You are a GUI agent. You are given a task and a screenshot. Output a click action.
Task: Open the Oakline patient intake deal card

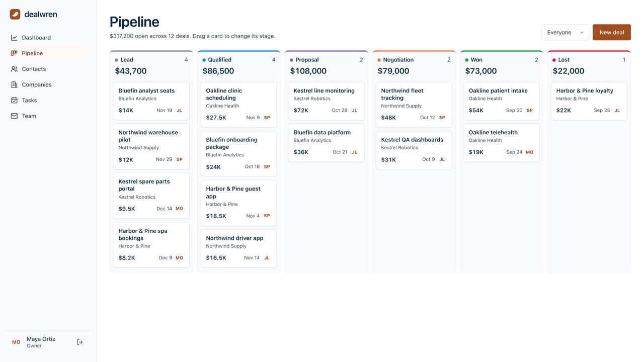pos(502,101)
